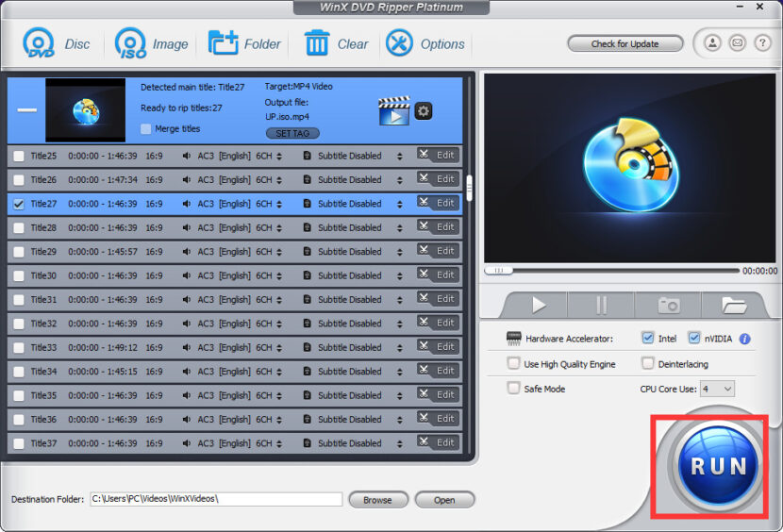
Task: Enable Use High Quality Engine
Action: coord(513,363)
